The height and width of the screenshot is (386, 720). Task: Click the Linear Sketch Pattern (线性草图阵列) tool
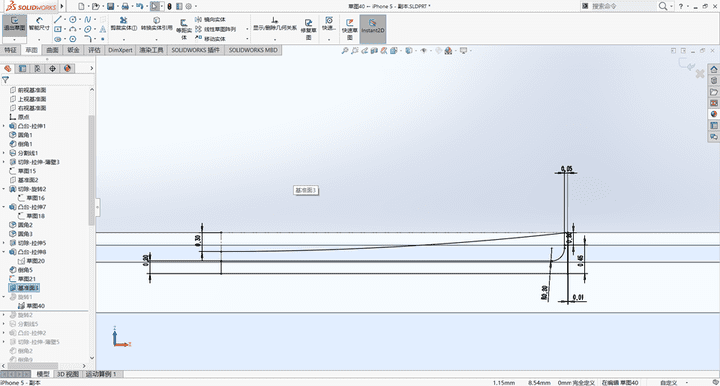coord(216,29)
